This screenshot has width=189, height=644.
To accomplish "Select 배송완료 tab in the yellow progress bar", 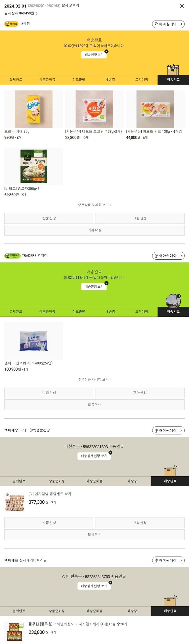I will [173, 80].
